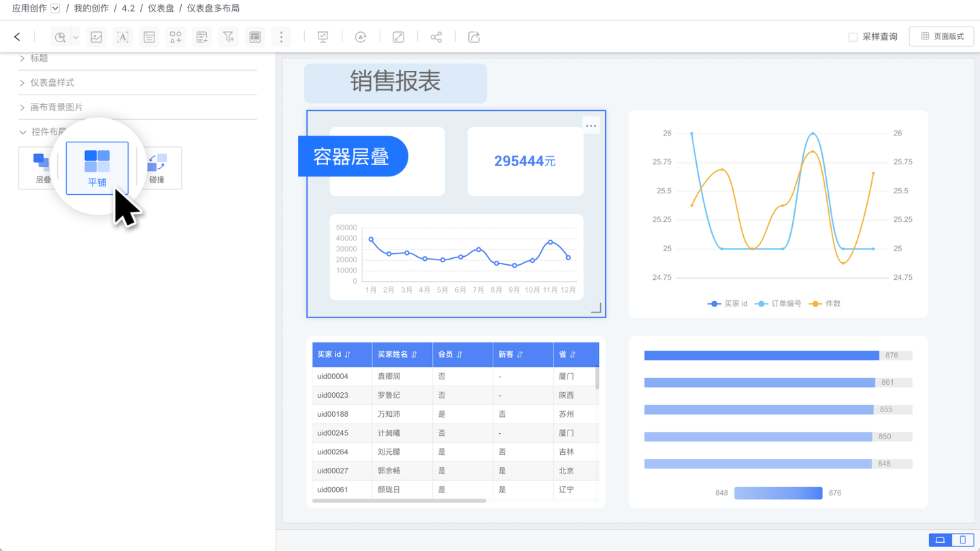
Task: Open the 应用创作 breadcrumb dropdown
Action: (x=55, y=8)
